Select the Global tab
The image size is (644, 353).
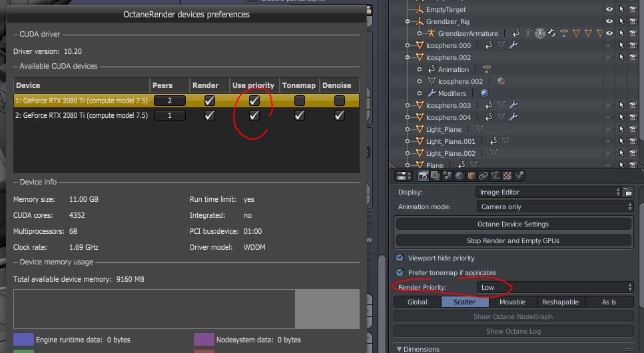click(x=418, y=302)
